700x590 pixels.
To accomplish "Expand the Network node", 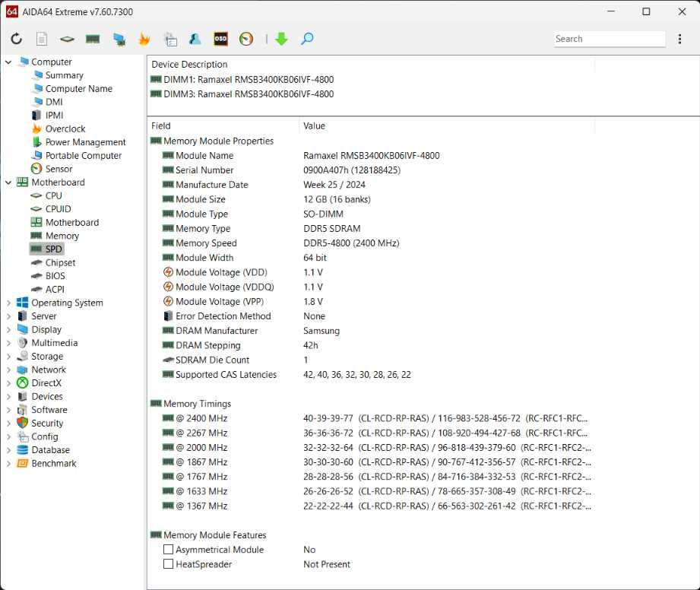I will coord(8,370).
